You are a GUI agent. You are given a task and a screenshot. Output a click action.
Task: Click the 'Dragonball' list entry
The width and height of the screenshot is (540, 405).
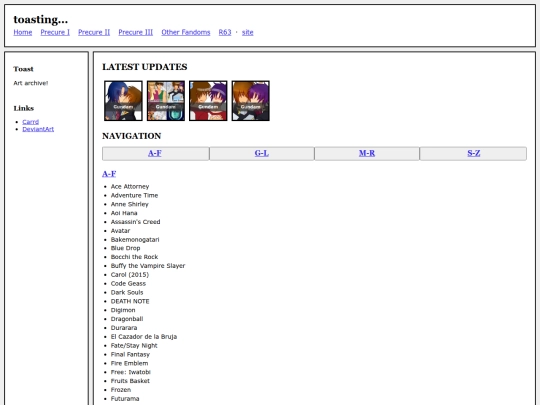pos(127,319)
